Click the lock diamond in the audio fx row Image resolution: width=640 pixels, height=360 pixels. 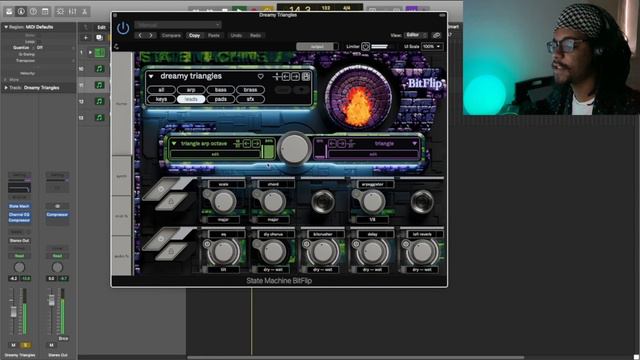pos(171,251)
